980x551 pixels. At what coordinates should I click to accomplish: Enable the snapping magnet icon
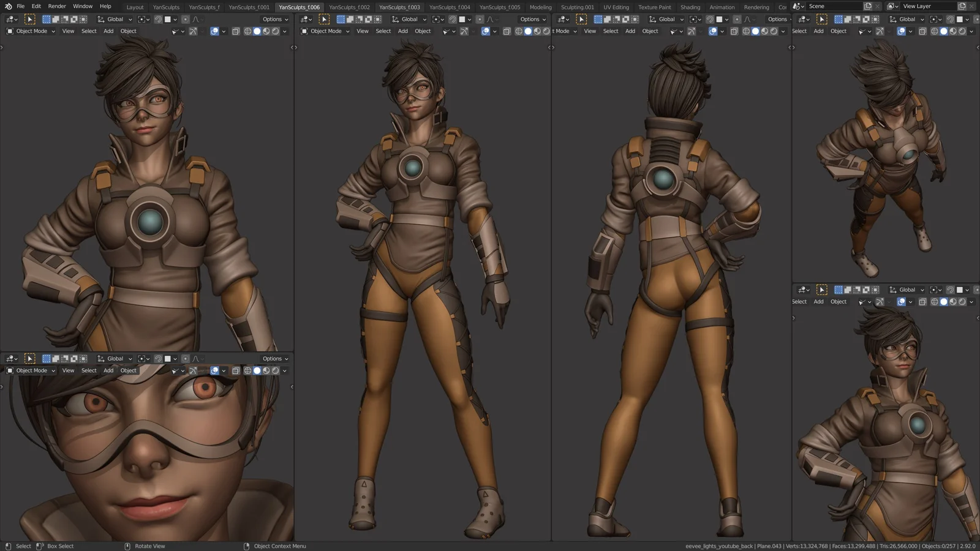158,19
